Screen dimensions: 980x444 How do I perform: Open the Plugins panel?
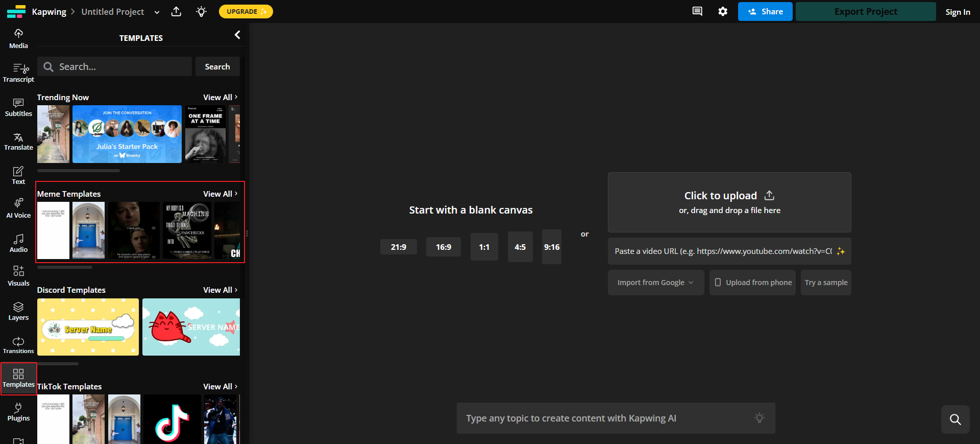coord(18,412)
